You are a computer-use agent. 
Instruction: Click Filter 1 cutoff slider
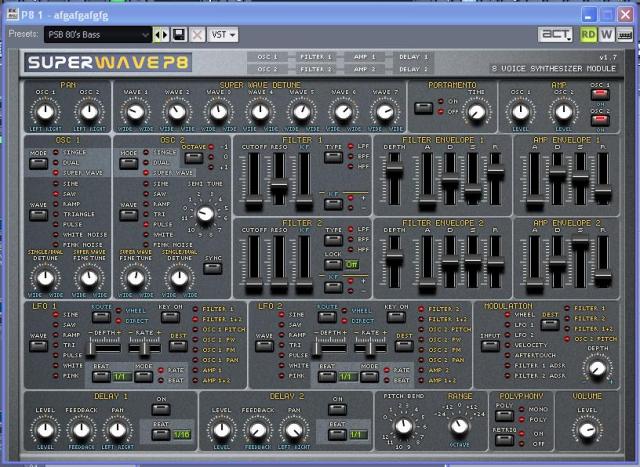(x=254, y=203)
